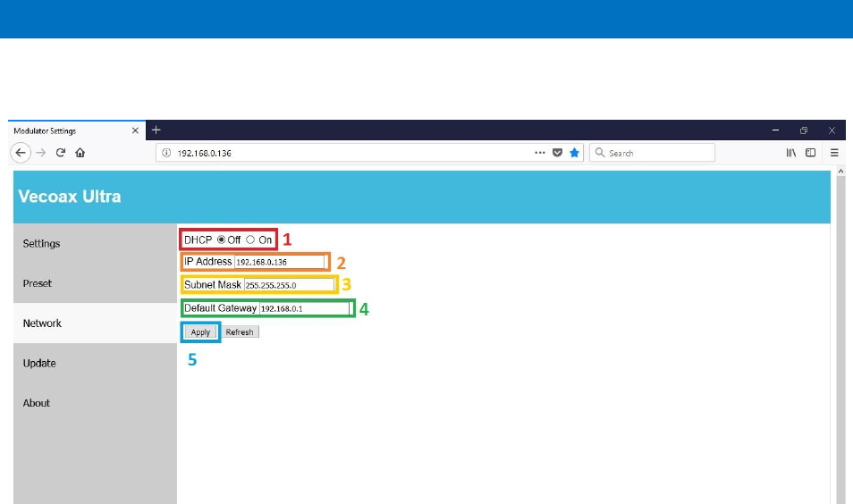Screen dimensions: 853x504
Task: Show the sidebar panel icon
Action: (x=811, y=153)
